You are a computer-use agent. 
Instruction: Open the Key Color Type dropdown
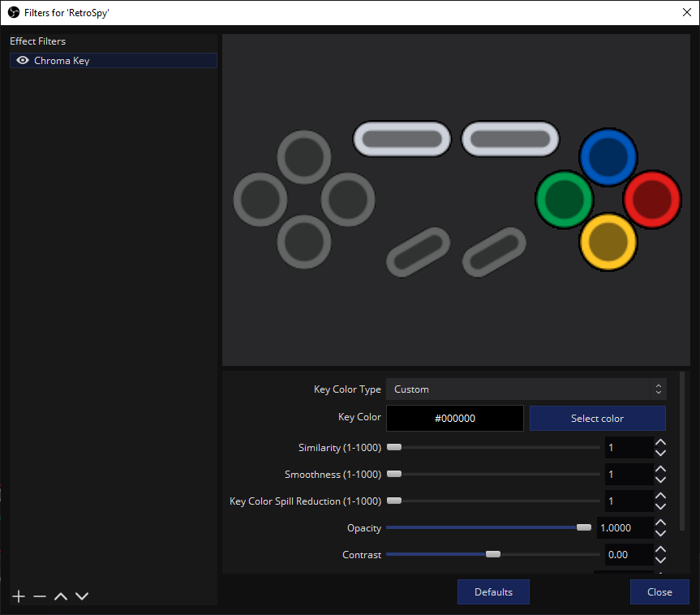click(x=526, y=389)
